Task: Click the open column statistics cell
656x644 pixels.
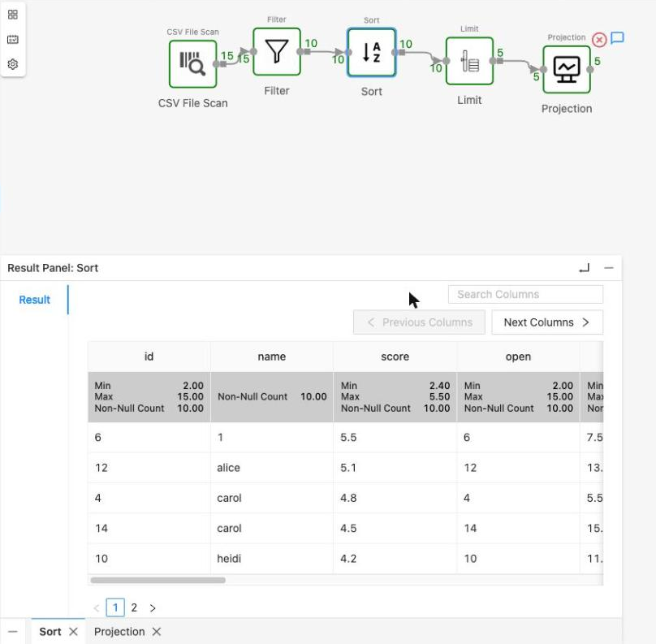Action: click(x=518, y=396)
